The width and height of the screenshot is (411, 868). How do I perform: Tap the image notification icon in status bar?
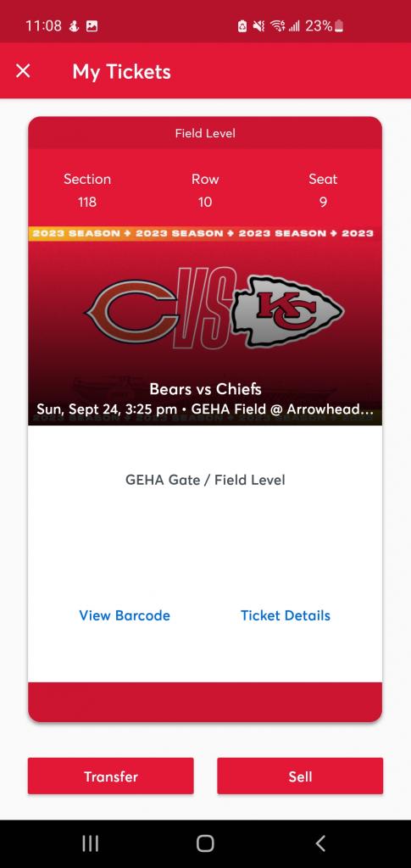pyautogui.click(x=92, y=26)
